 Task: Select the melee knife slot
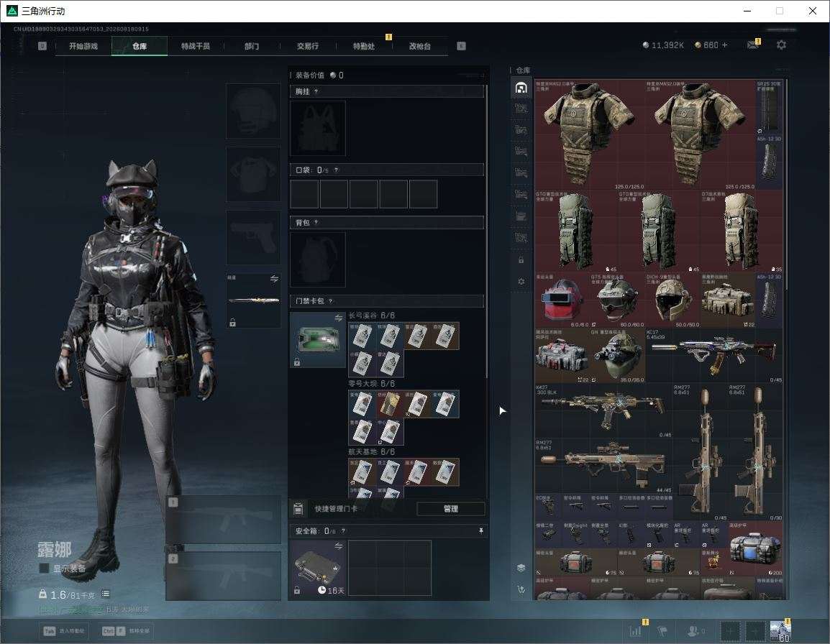point(254,300)
